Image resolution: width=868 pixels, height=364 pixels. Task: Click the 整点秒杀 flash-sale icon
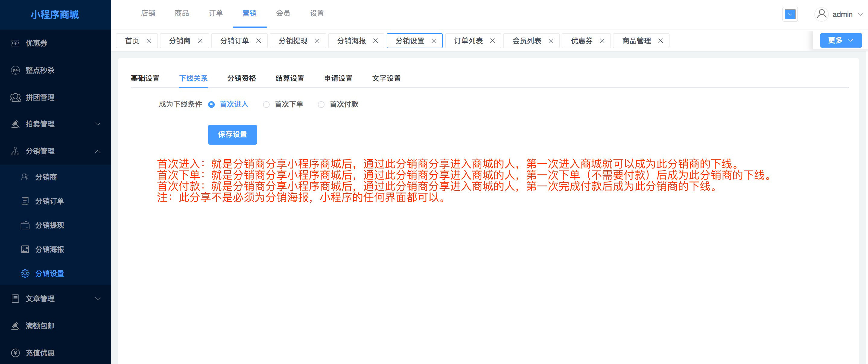[x=15, y=71]
